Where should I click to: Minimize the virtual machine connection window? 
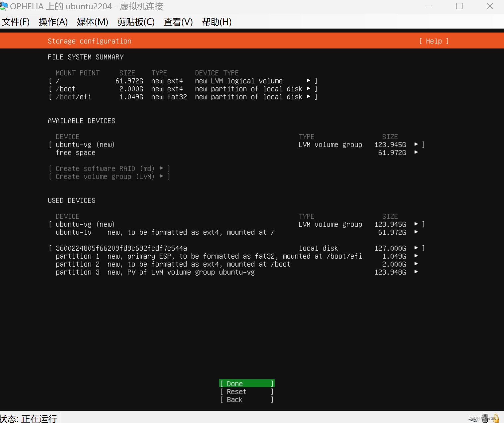[429, 6]
